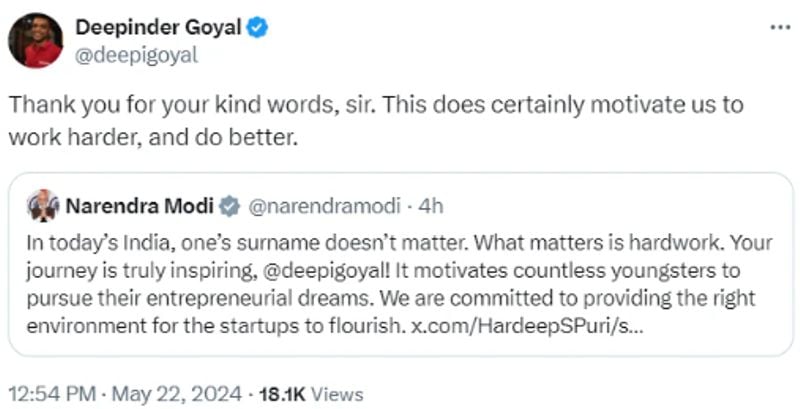
Task: Open the Narendra Modi display name
Action: tap(140, 207)
